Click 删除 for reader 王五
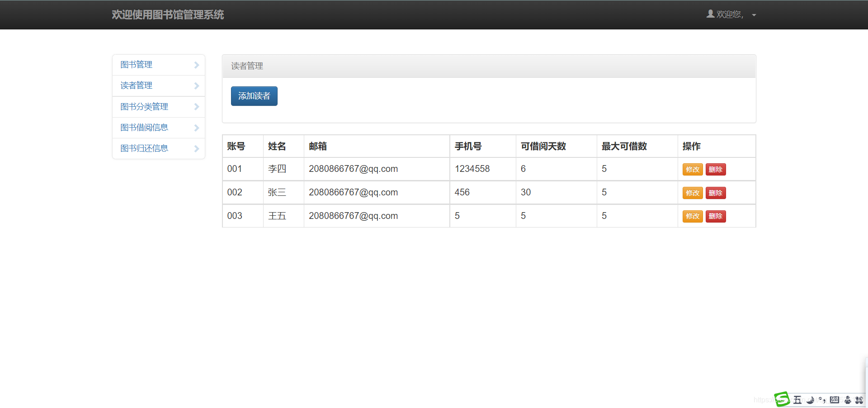Viewport: 868px width, 408px height. point(716,216)
